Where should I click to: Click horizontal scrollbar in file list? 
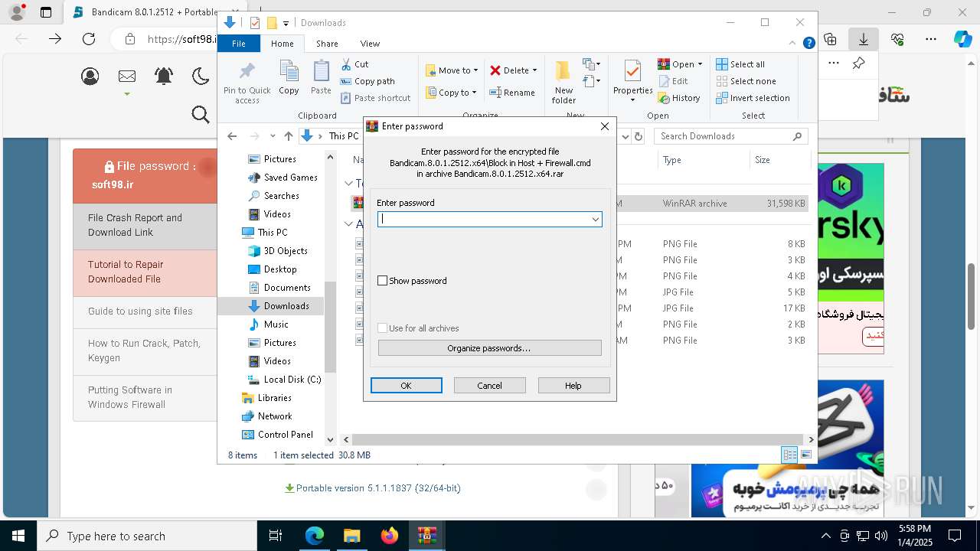coord(578,439)
